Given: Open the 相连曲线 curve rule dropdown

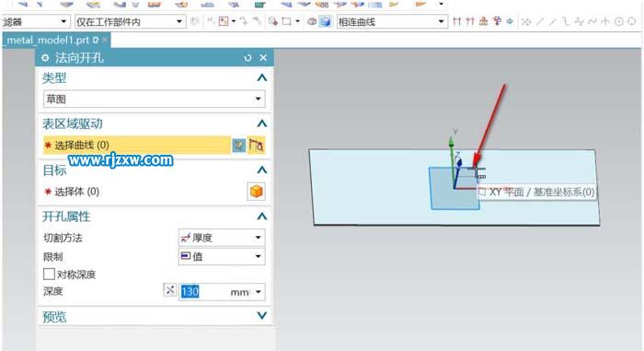Looking at the screenshot, I should (x=392, y=22).
